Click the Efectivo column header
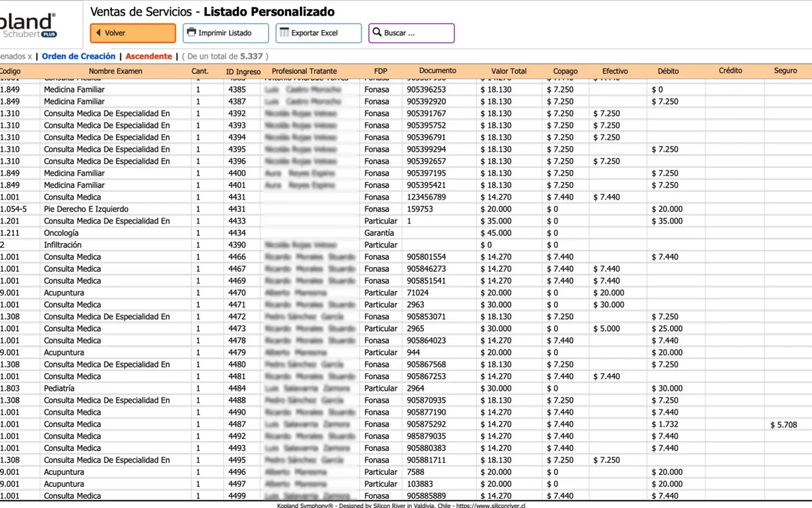 point(615,71)
